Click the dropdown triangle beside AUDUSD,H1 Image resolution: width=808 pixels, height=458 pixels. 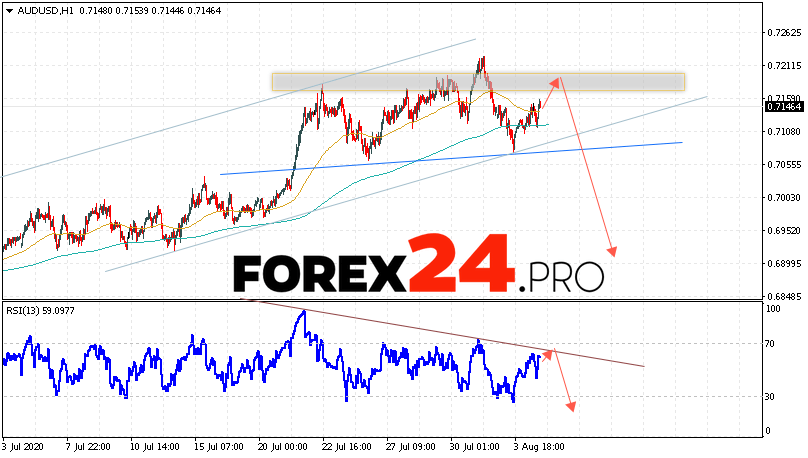[x=8, y=8]
